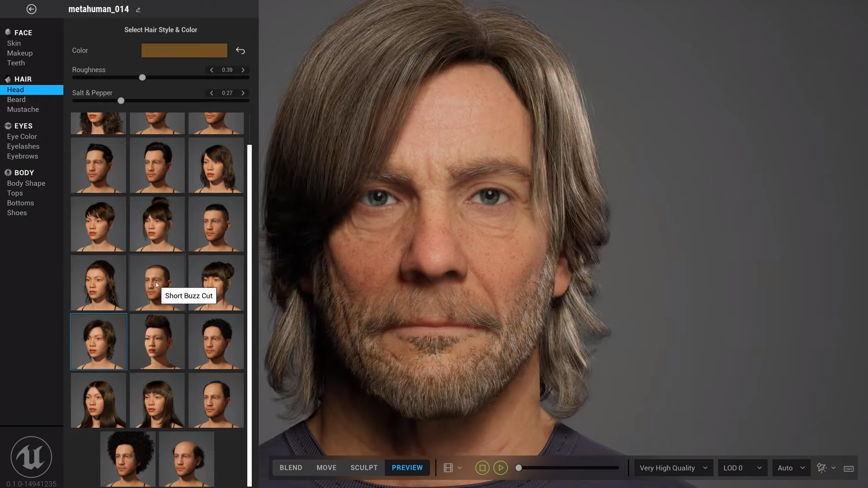Screen dimensions: 868x488
Task: Select the large afro hairstyle
Action: pyautogui.click(x=128, y=459)
